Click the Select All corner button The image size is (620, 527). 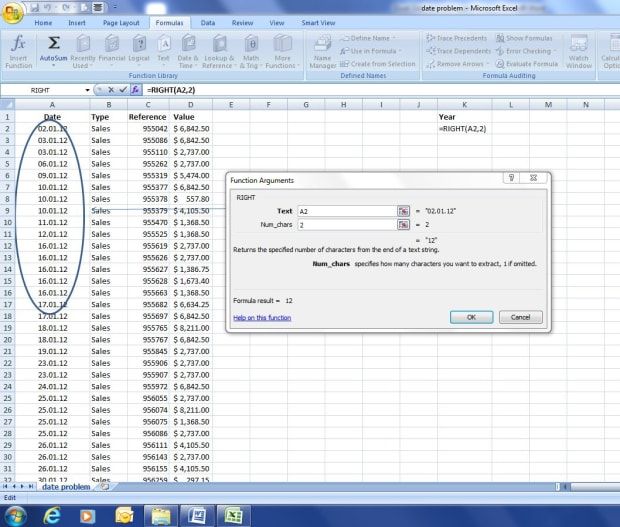tap(7, 105)
